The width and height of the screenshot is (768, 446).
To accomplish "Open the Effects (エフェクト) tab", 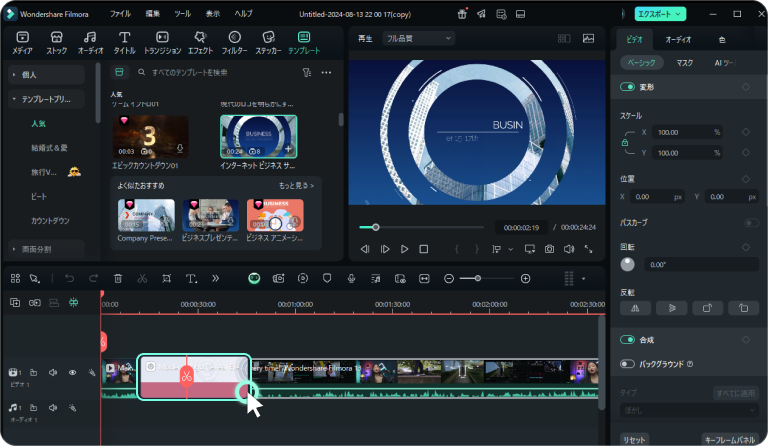I will pos(200,43).
